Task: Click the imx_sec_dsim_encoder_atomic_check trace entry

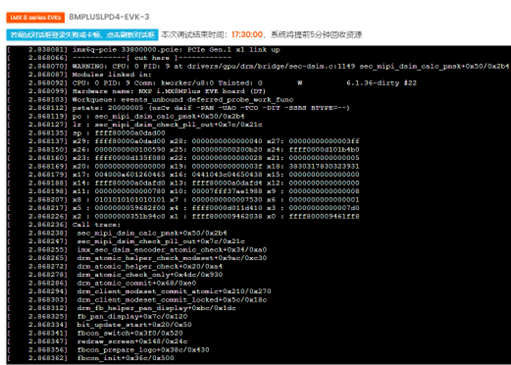Action: click(x=137, y=249)
